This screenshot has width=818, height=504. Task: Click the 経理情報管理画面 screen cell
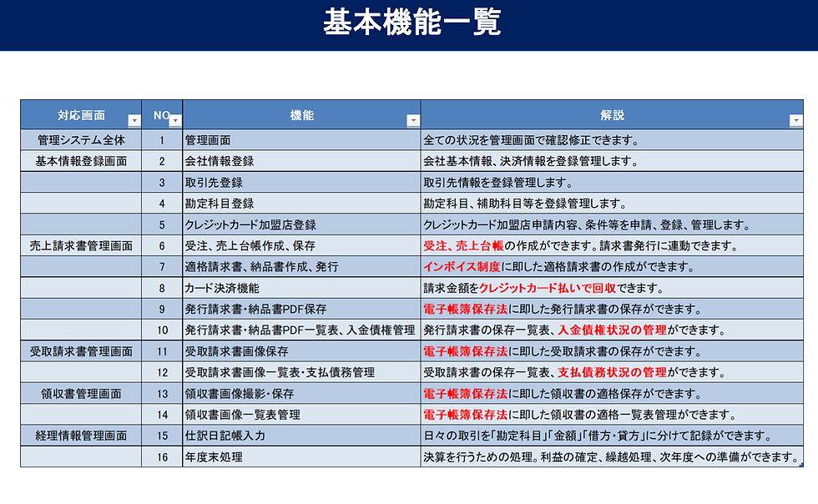[x=79, y=436]
